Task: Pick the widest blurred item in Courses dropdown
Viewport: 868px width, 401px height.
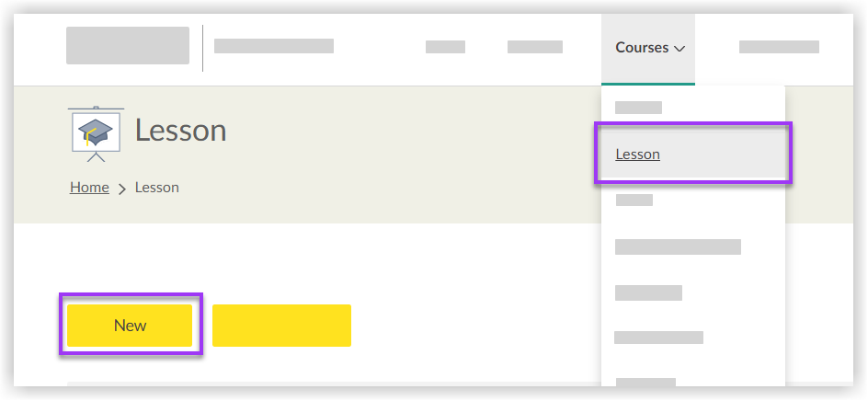Action: (x=678, y=246)
